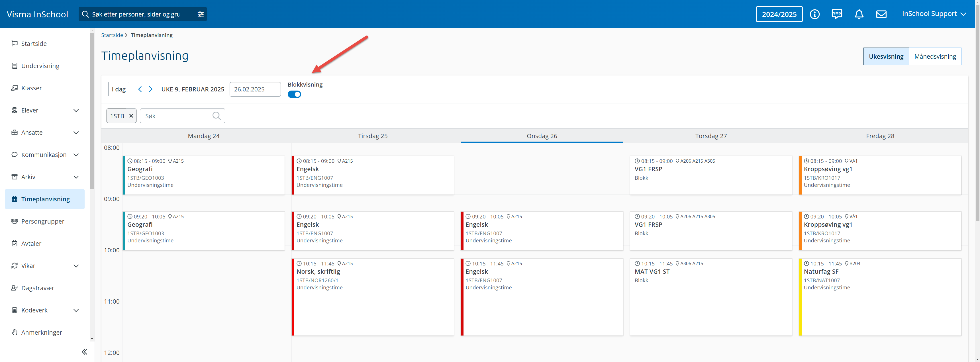
Task: Click the information circle icon
Action: tap(814, 14)
